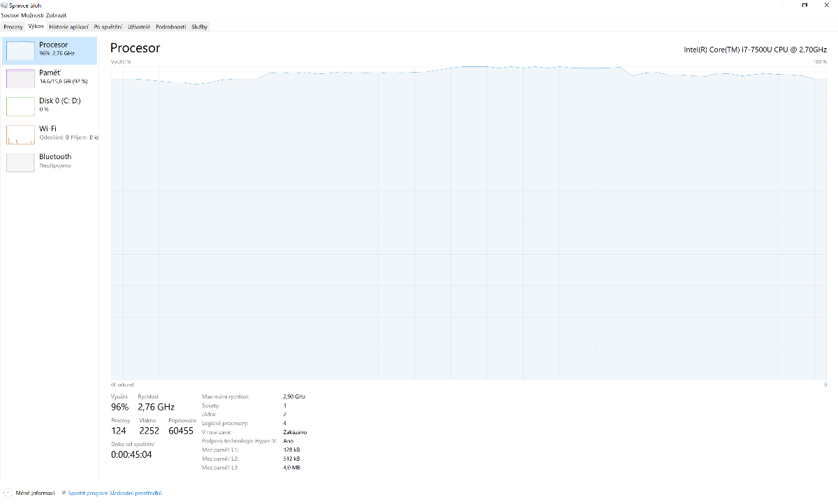This screenshot has width=838, height=504.
Task: Open the Uživatelé tab
Action: click(139, 27)
